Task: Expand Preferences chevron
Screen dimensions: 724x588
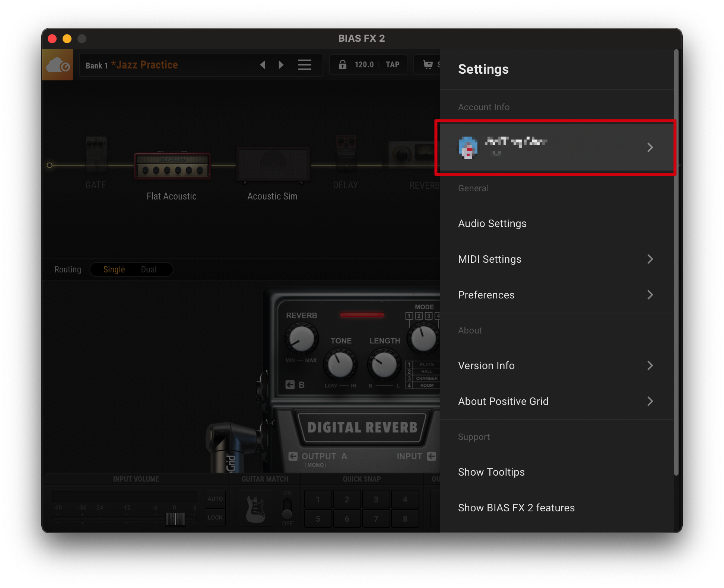Action: pos(650,295)
